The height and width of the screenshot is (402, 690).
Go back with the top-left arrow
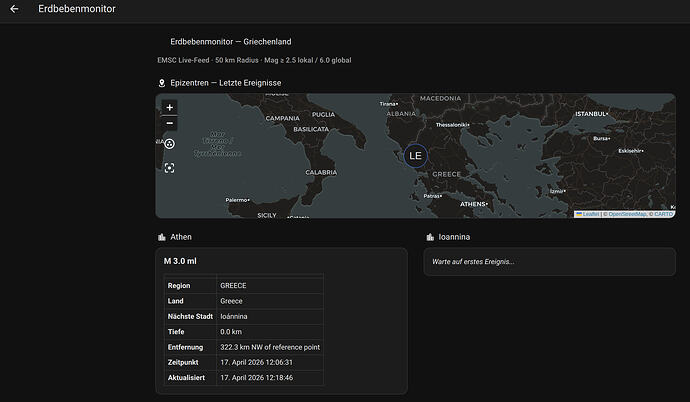14,9
